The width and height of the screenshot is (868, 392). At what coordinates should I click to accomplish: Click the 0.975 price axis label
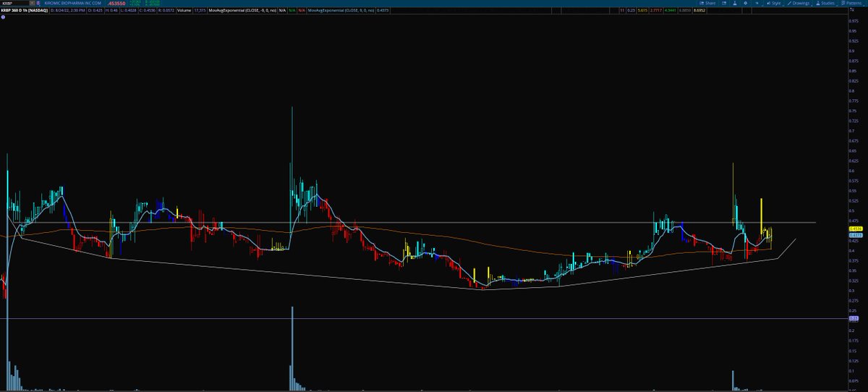(x=854, y=21)
